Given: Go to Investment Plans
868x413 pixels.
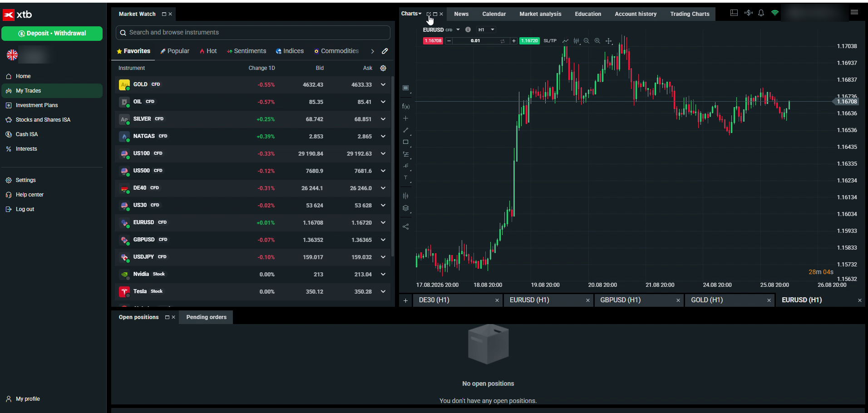Looking at the screenshot, I should tap(37, 105).
